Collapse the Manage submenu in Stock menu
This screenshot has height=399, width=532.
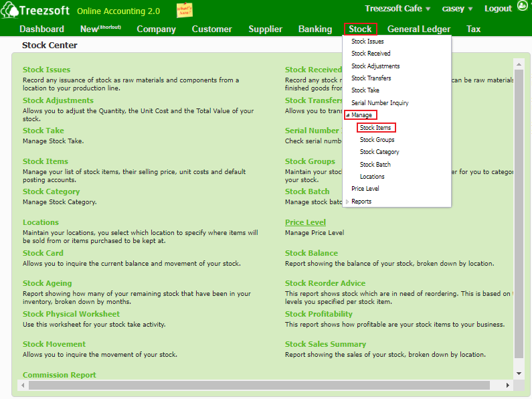click(x=361, y=115)
